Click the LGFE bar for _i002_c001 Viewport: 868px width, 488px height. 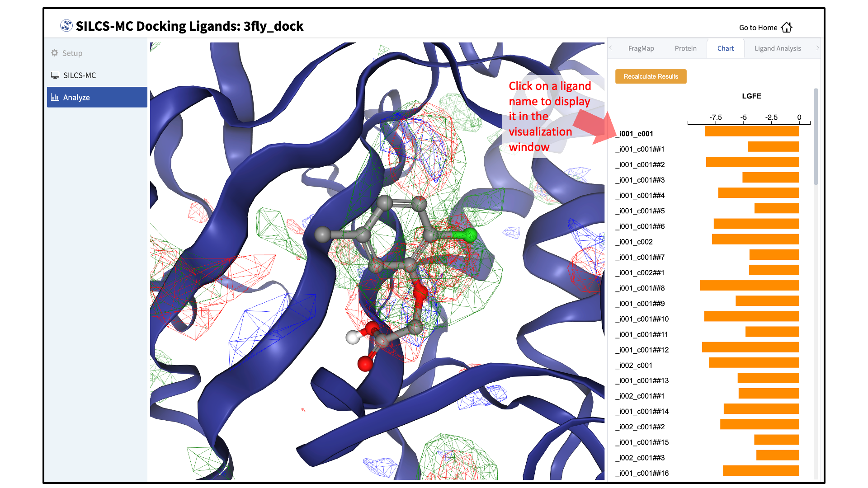tap(754, 362)
